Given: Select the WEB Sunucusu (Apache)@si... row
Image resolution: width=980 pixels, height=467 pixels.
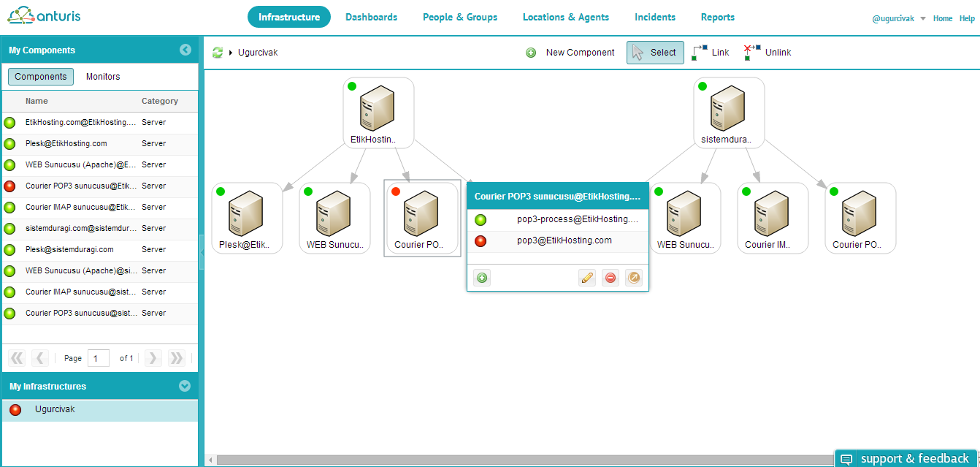Looking at the screenshot, I should point(100,271).
